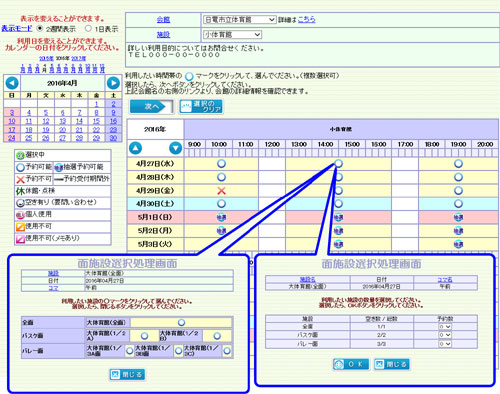Select 大体育館(1/2B) basketball court circle

pyautogui.click(x=217, y=336)
